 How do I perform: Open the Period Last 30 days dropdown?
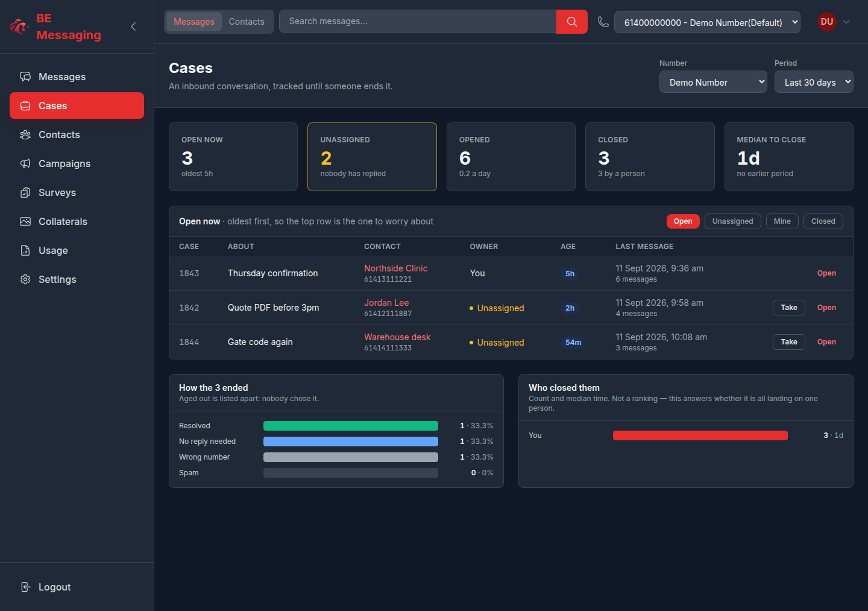coord(814,82)
